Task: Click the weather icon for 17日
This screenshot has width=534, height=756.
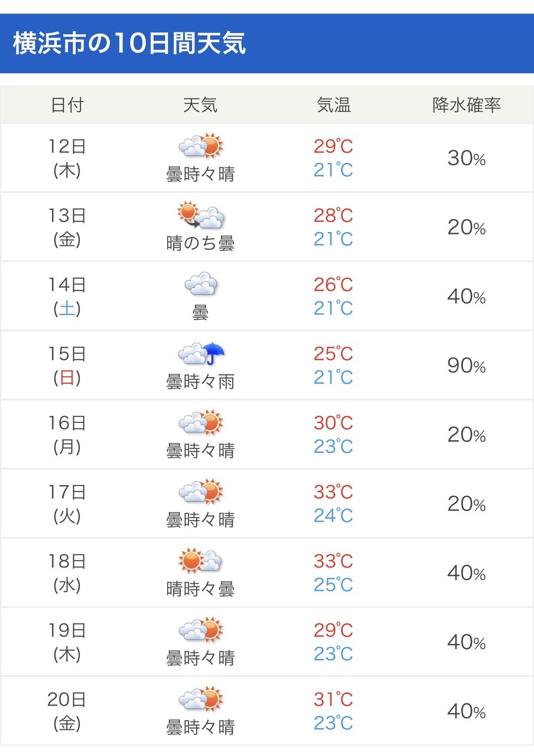Action: pyautogui.click(x=201, y=492)
